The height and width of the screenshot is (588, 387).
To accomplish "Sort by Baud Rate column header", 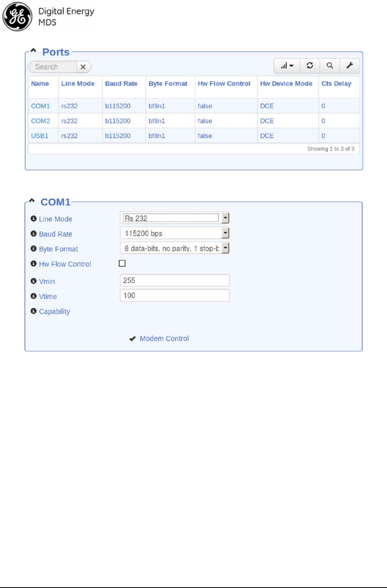I will pyautogui.click(x=121, y=83).
